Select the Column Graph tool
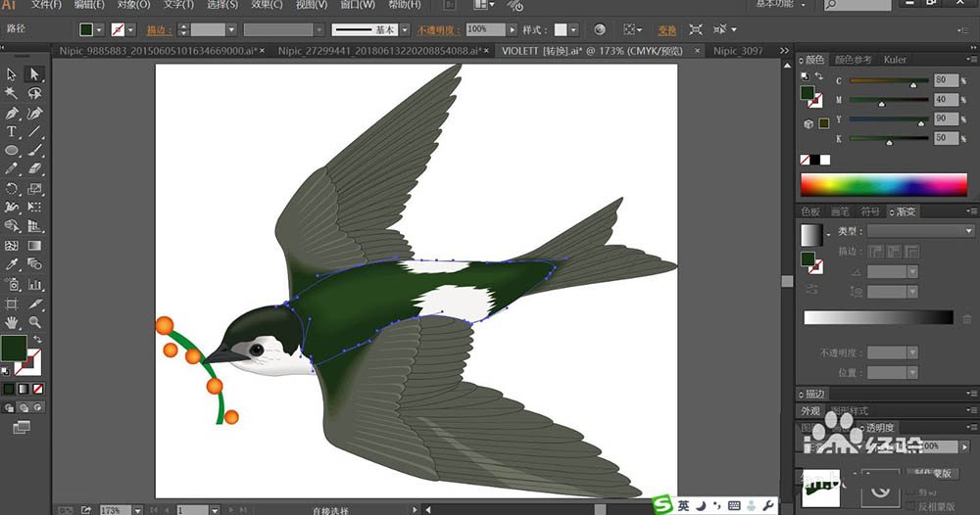 (34, 285)
